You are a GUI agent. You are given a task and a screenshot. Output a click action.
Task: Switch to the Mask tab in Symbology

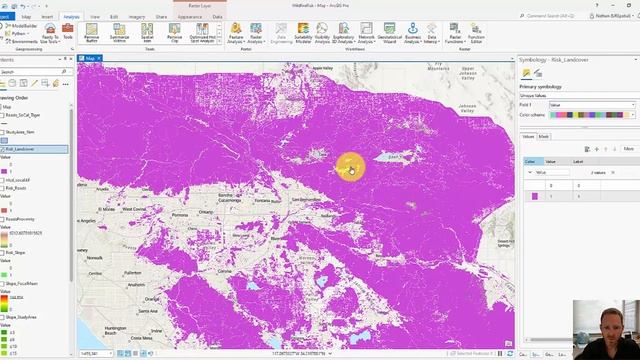click(544, 137)
